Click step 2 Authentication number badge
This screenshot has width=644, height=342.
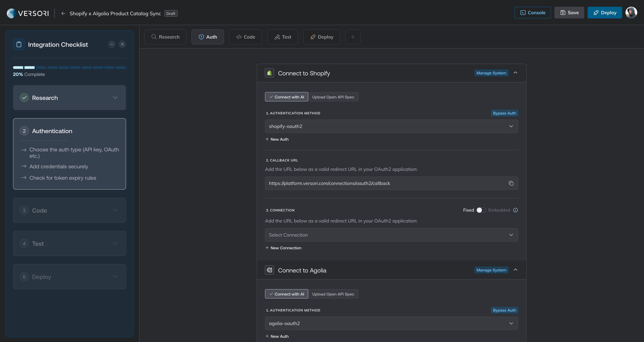click(x=24, y=131)
